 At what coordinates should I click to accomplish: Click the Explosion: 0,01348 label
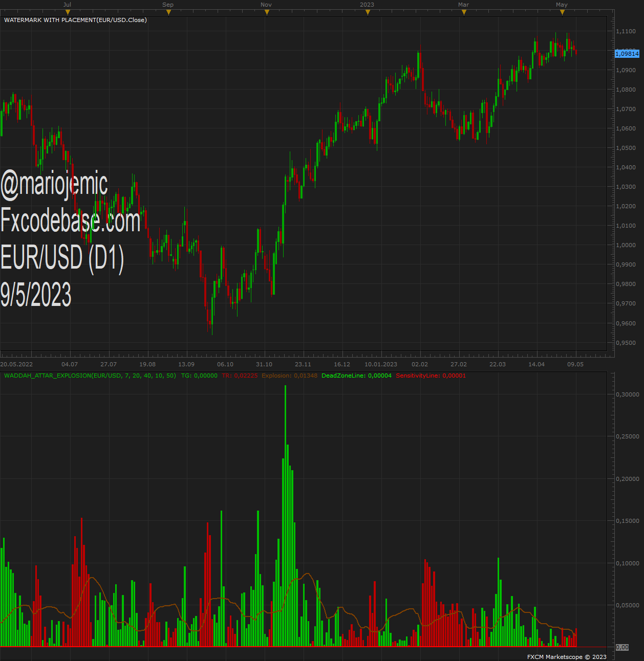pyautogui.click(x=290, y=376)
